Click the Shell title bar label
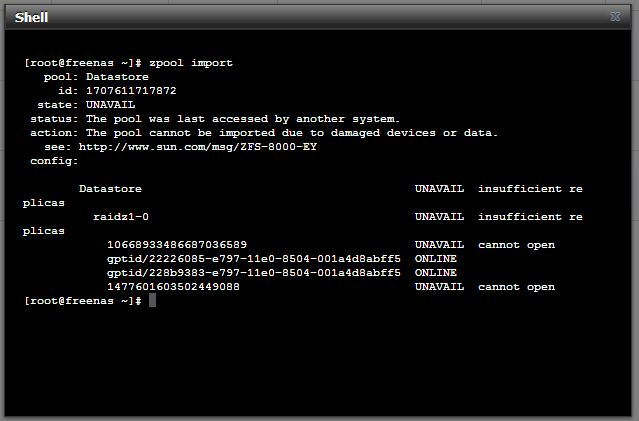Viewport: 639px width, 421px height. coord(31,18)
